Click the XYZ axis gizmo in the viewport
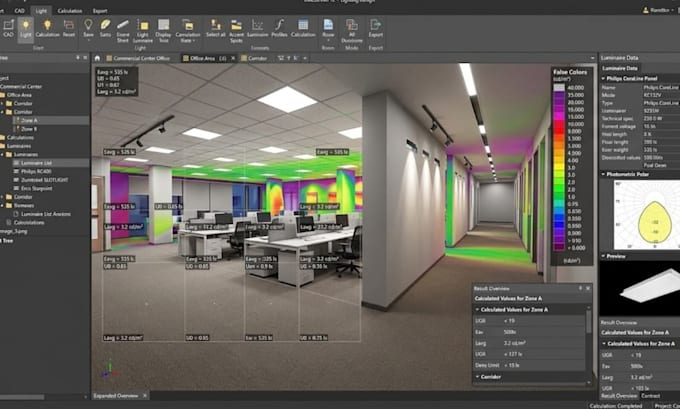The width and height of the screenshot is (680, 409). coord(110,369)
